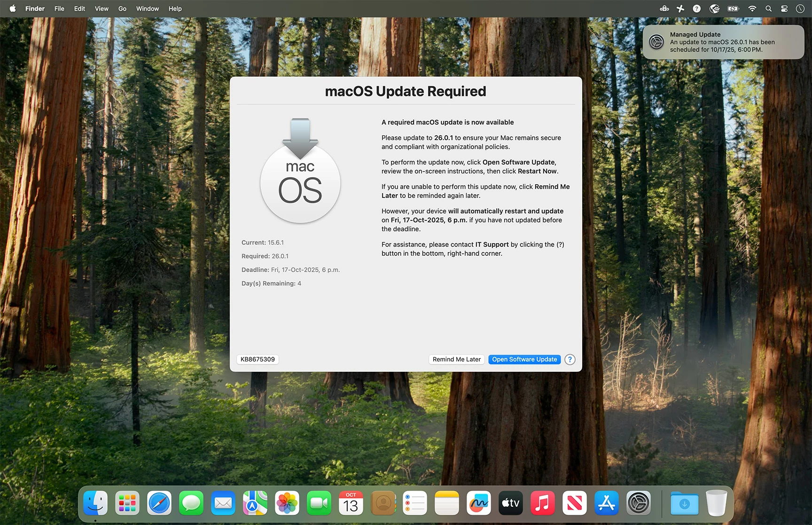
Task: Click the question mark menu bar icon
Action: pyautogui.click(x=697, y=8)
